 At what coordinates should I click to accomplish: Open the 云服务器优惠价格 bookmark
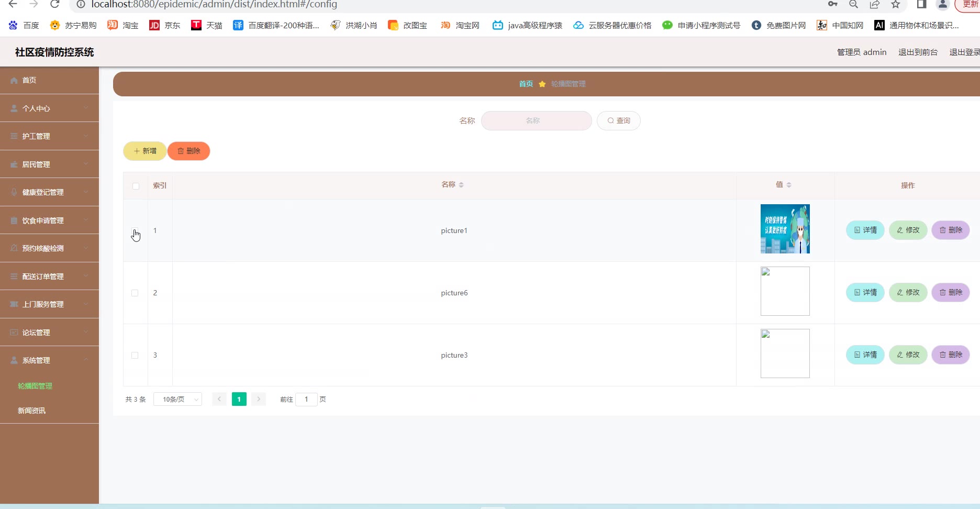(x=612, y=25)
